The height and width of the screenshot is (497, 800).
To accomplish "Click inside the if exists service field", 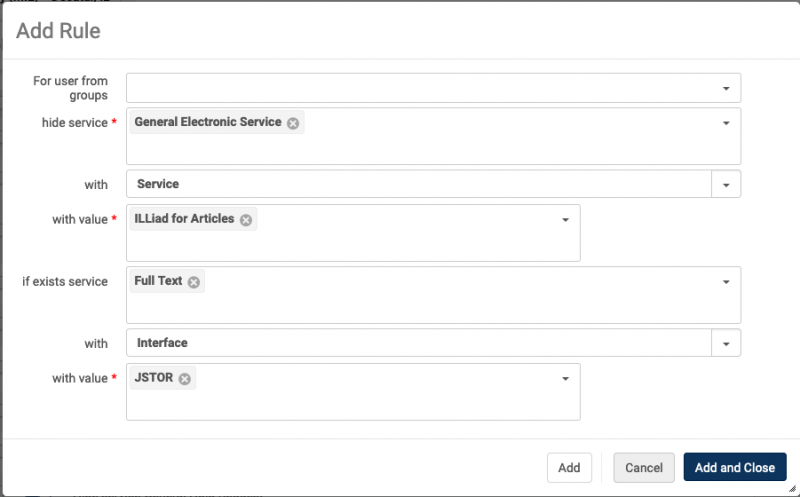I will pyautogui.click(x=434, y=306).
